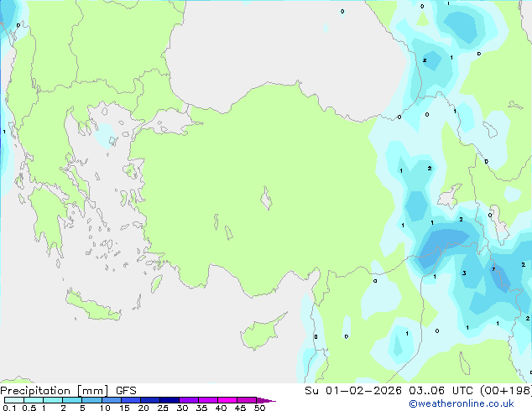This screenshot has width=532, height=411.
Task: Click the over-50 mm legend arrow tip
Action: click(x=266, y=400)
